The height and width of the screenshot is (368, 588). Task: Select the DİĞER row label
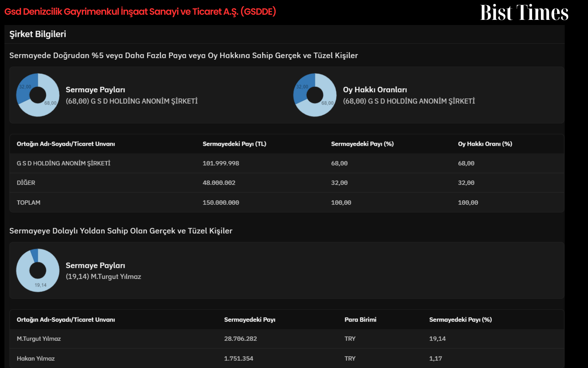point(26,183)
